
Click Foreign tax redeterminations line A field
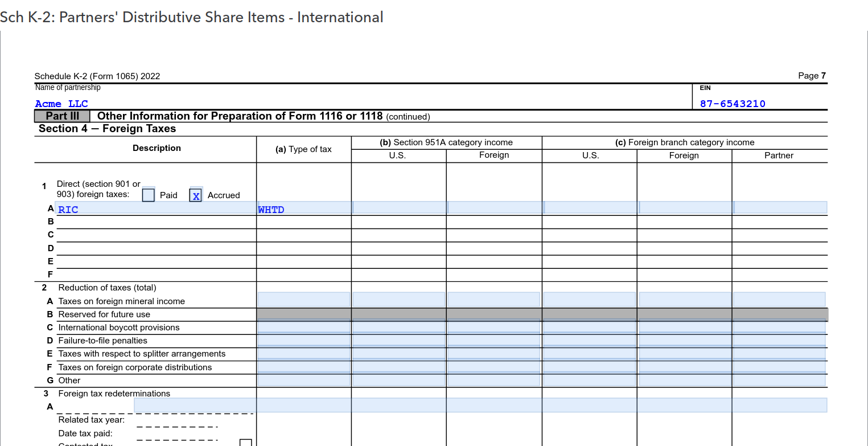[x=480, y=405]
